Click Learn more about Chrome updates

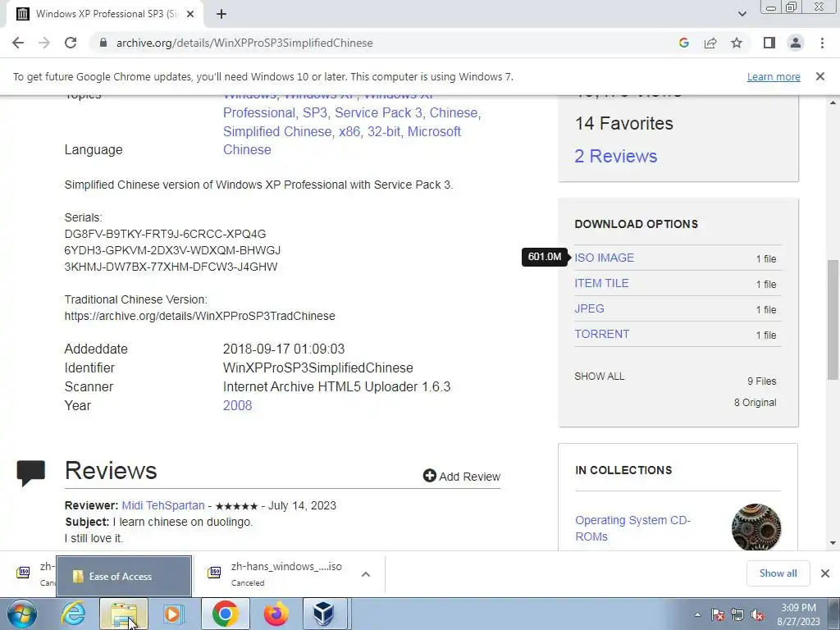click(774, 76)
